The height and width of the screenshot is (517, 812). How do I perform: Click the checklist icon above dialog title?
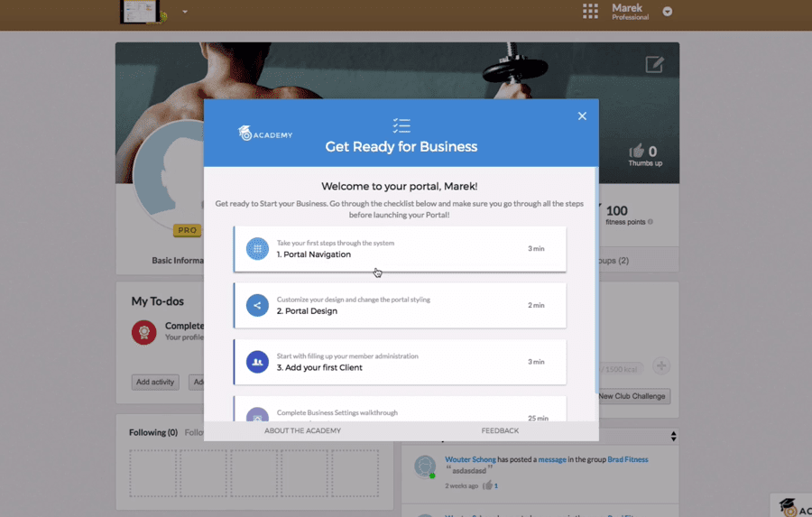[x=401, y=125]
